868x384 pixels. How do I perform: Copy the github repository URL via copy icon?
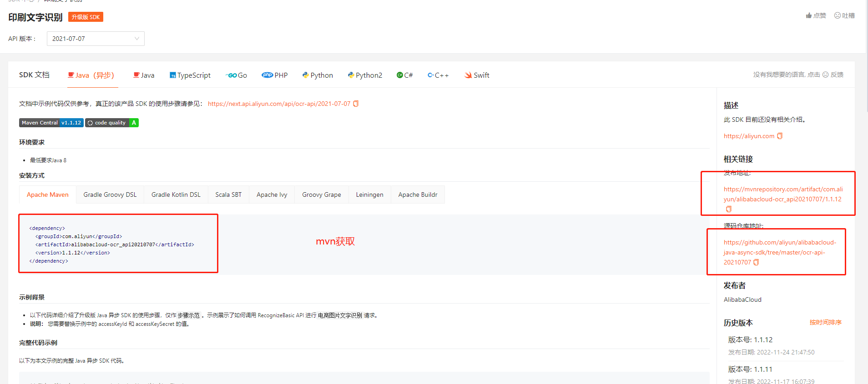pos(756,262)
